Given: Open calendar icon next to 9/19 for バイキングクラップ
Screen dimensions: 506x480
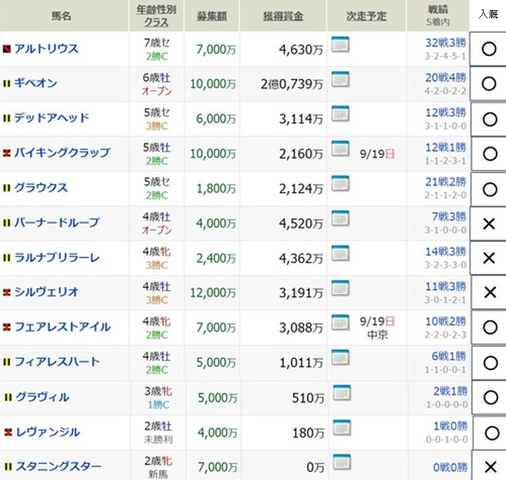Looking at the screenshot, I should (340, 149).
